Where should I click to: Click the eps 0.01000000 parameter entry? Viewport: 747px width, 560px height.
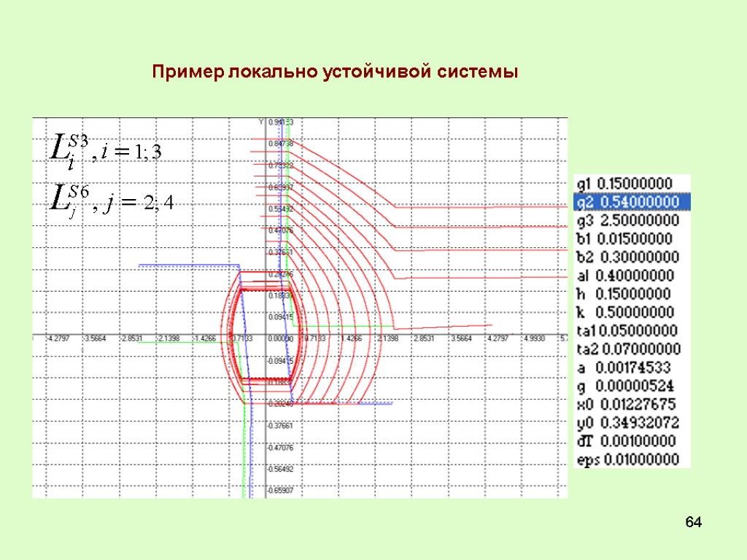click(x=629, y=459)
